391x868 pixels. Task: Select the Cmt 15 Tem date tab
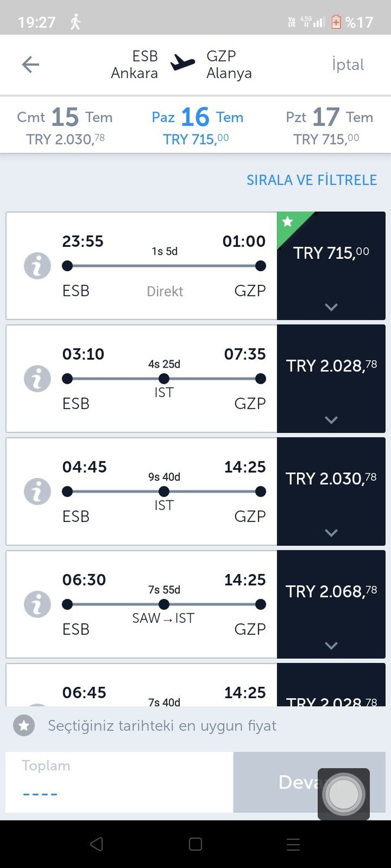[65, 126]
